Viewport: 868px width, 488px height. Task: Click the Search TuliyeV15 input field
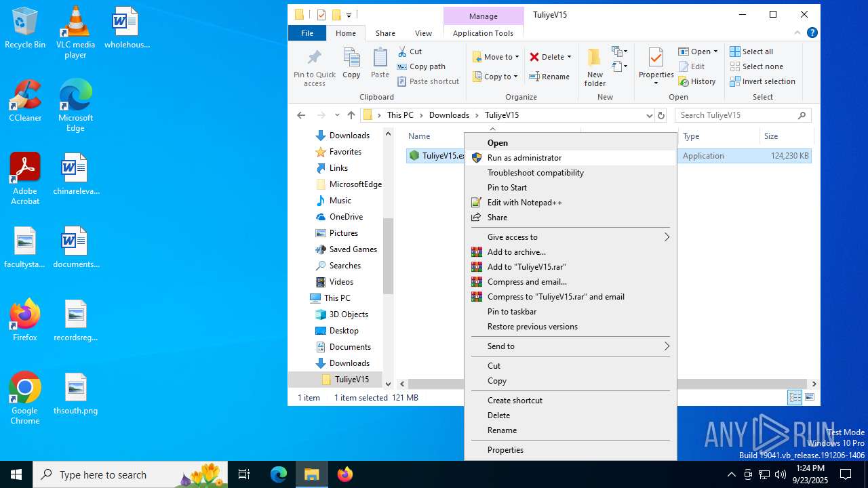pyautogui.click(x=736, y=115)
